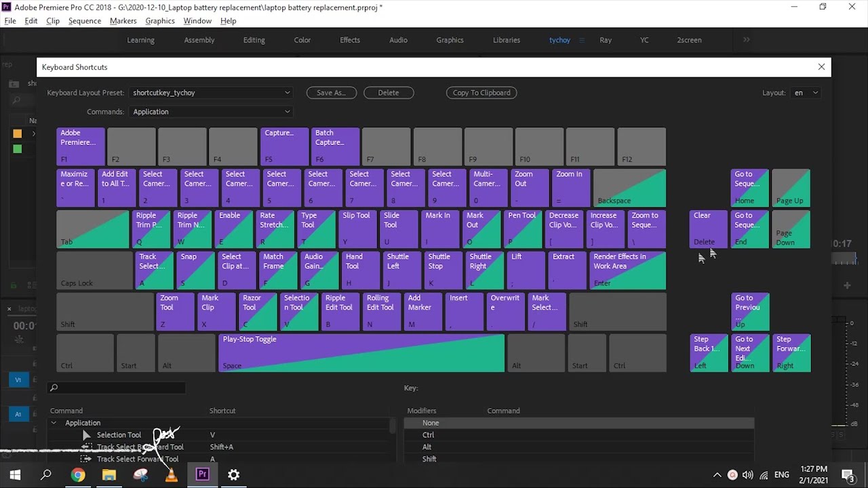Open the Sequence menu

coord(85,21)
